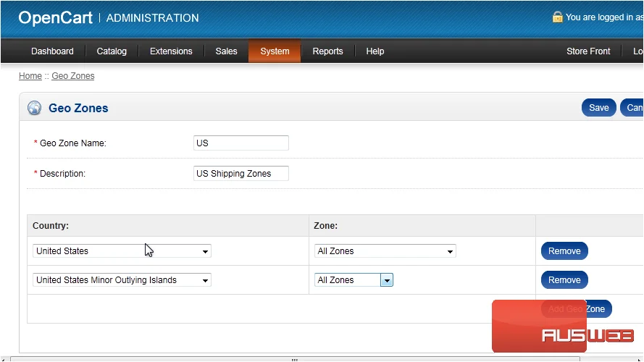Open the Help menu

[375, 51]
